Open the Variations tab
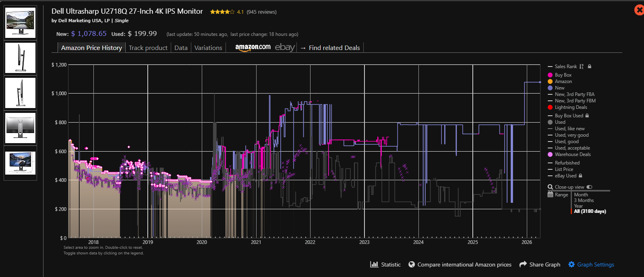Viewport: 644px width, 277px height. click(208, 48)
